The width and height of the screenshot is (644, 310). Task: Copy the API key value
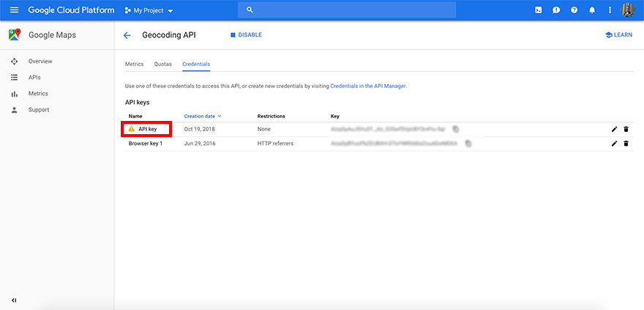click(x=455, y=129)
